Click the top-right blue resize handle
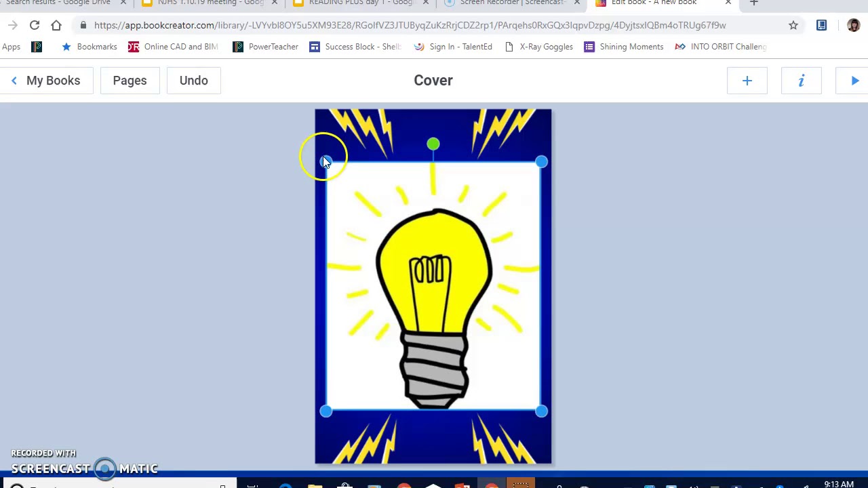The height and width of the screenshot is (488, 868). (541, 161)
